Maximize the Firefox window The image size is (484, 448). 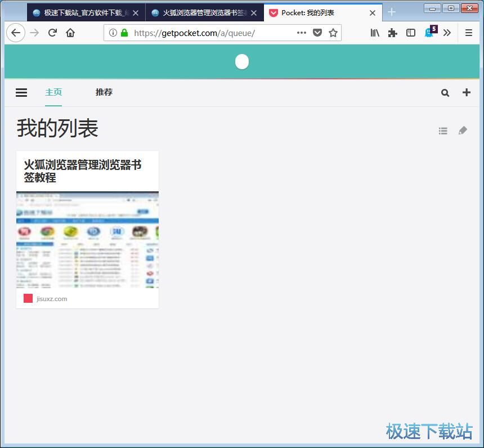coord(451,8)
